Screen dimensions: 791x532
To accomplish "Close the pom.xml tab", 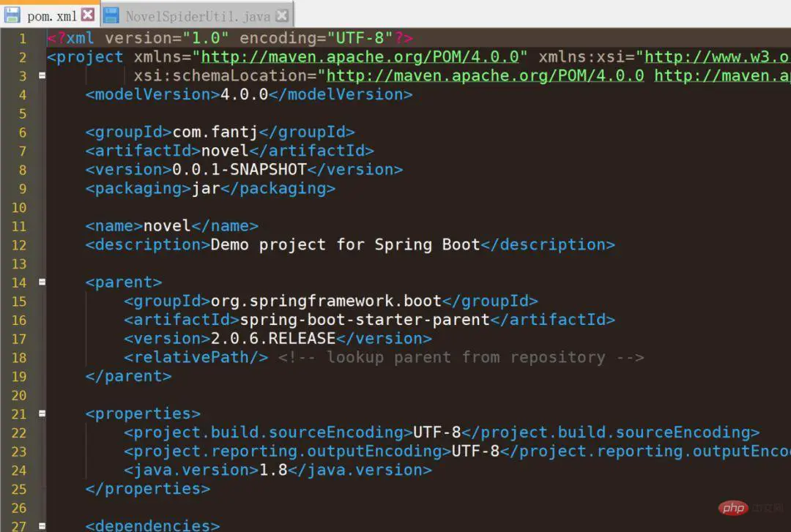I will (88, 15).
